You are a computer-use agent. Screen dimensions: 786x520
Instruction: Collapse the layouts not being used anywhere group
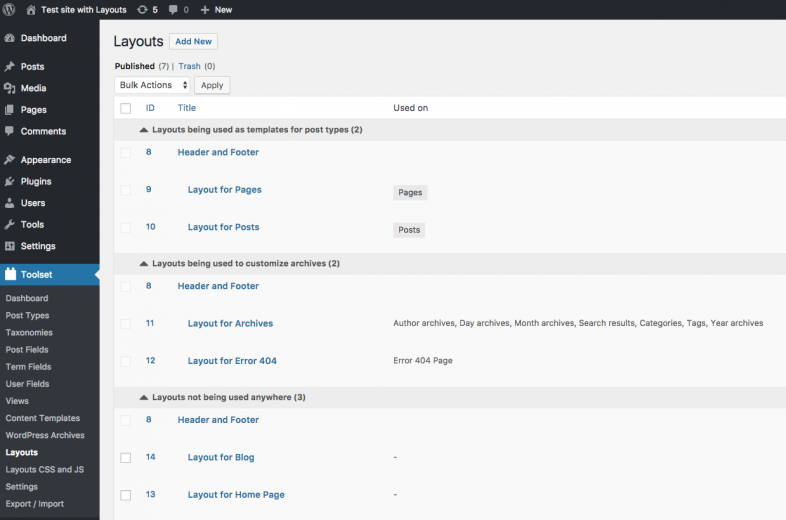[144, 397]
